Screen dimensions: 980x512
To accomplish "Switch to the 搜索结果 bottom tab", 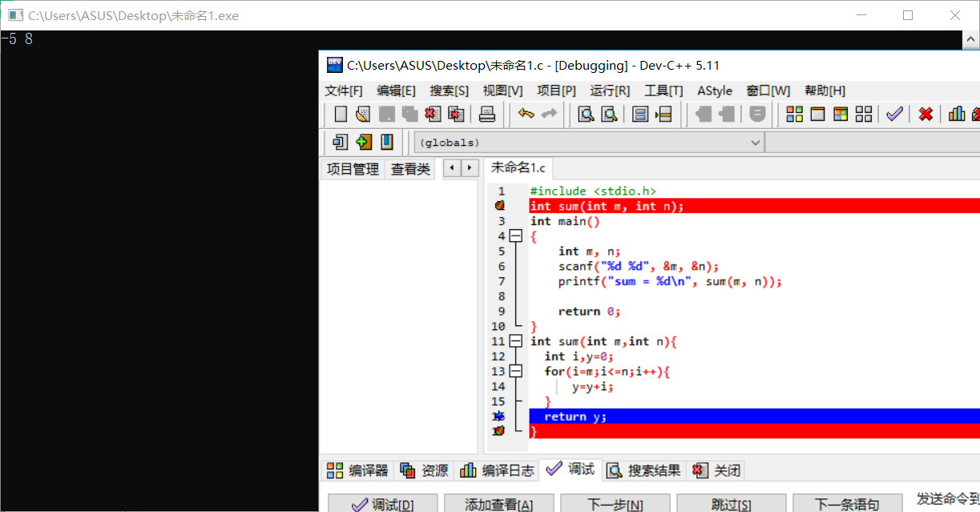I will coord(643,470).
